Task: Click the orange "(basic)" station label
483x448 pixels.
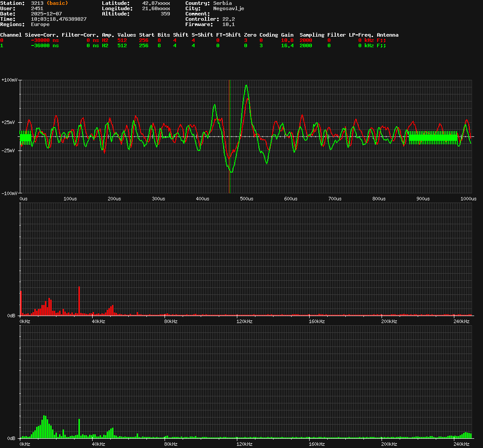Action: click(57, 3)
